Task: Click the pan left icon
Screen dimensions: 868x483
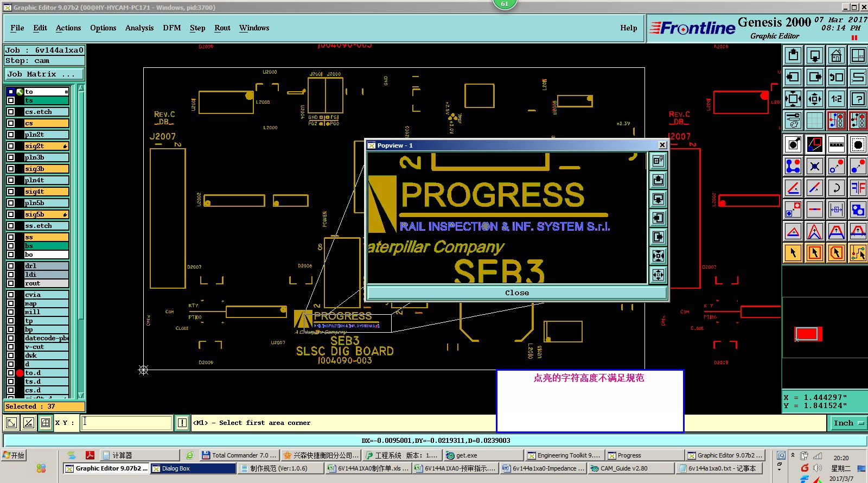Action: (x=793, y=77)
